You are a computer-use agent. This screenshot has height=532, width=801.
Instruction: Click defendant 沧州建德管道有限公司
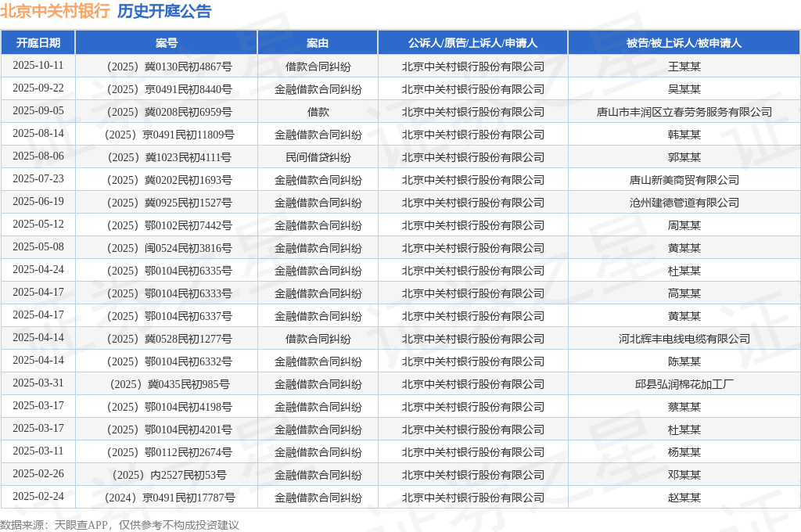point(684,203)
